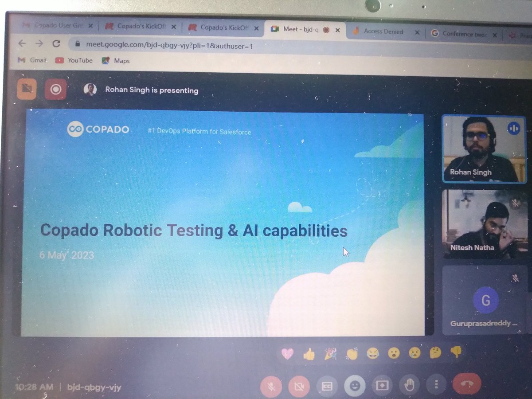Click the Rohan Singh is presenting label

tap(152, 90)
